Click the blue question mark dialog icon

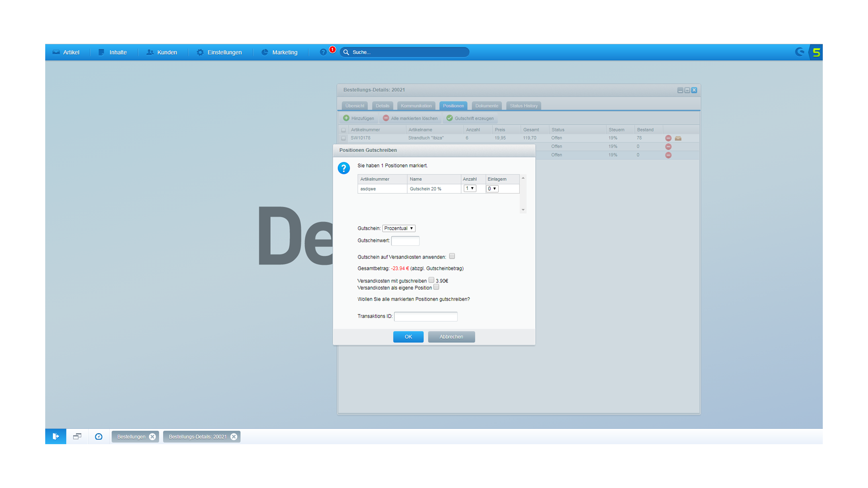[x=344, y=168]
